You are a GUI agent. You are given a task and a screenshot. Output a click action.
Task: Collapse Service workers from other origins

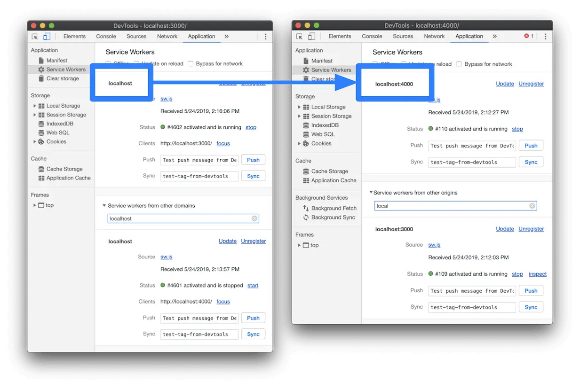[x=371, y=192]
